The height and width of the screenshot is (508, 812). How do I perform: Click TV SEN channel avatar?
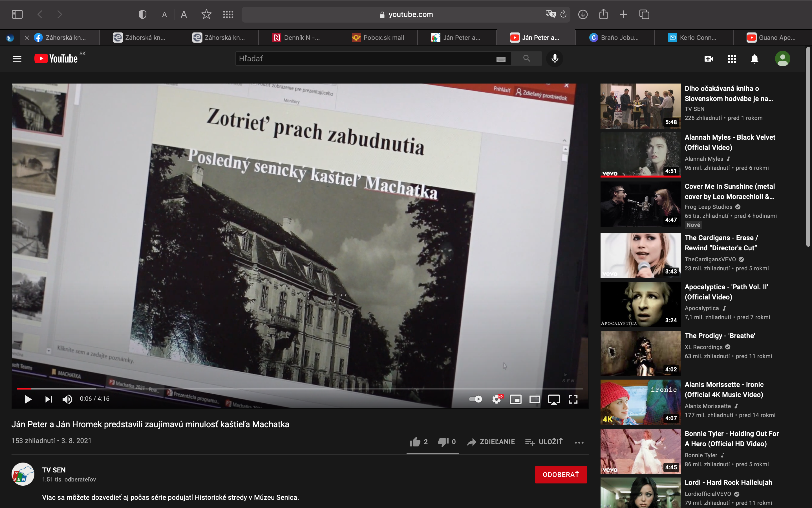[23, 474]
